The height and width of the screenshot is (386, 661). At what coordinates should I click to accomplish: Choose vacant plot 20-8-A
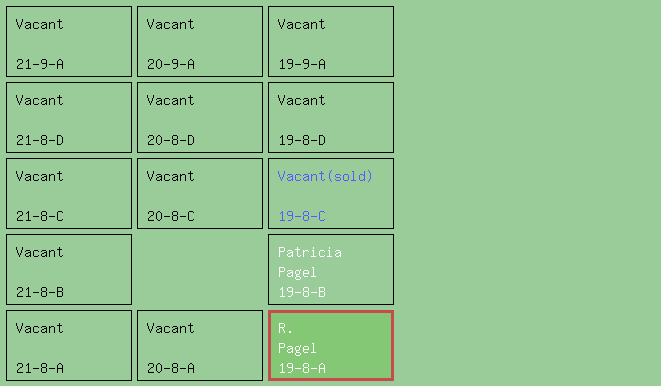[x=200, y=346]
